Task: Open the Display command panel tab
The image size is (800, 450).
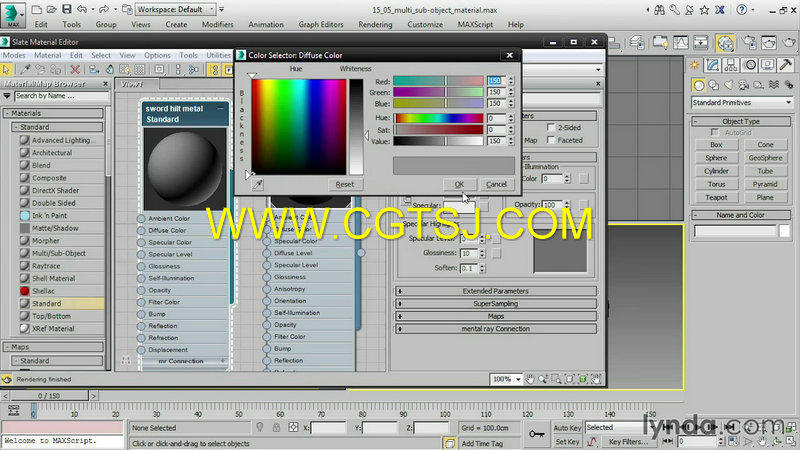Action: coord(767,65)
